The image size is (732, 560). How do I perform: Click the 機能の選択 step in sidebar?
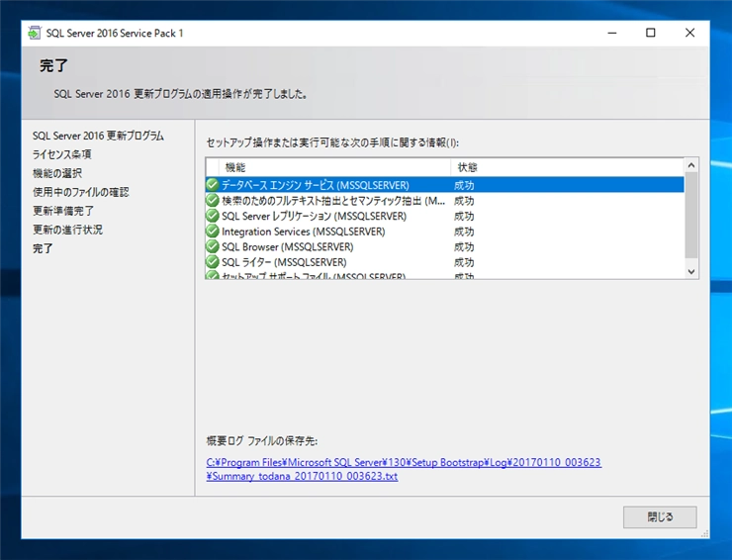[x=57, y=173]
